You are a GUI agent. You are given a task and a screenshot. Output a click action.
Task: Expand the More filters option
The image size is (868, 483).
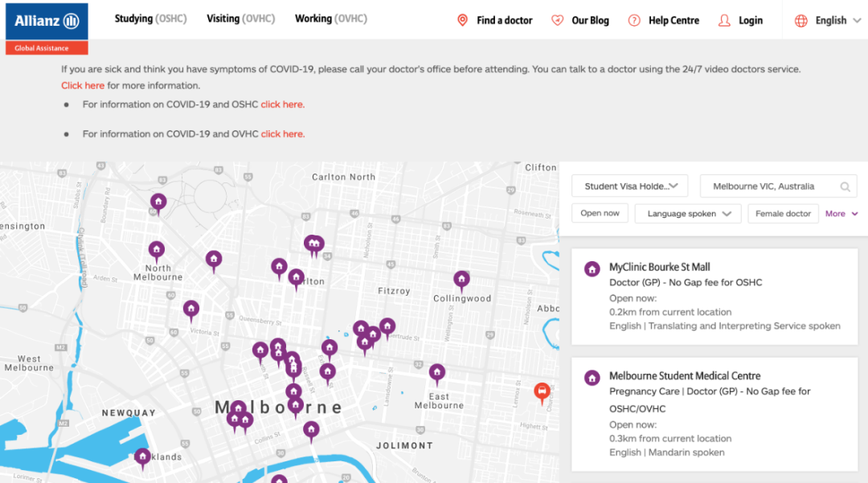[x=841, y=214]
